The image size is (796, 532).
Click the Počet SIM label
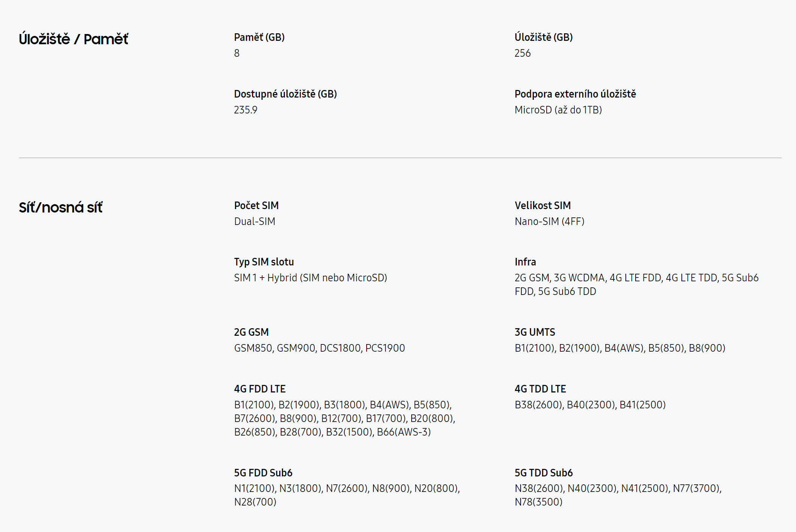pyautogui.click(x=256, y=206)
